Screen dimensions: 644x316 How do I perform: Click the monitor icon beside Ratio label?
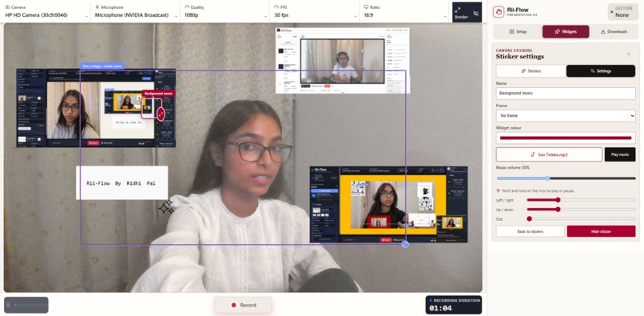coord(366,7)
